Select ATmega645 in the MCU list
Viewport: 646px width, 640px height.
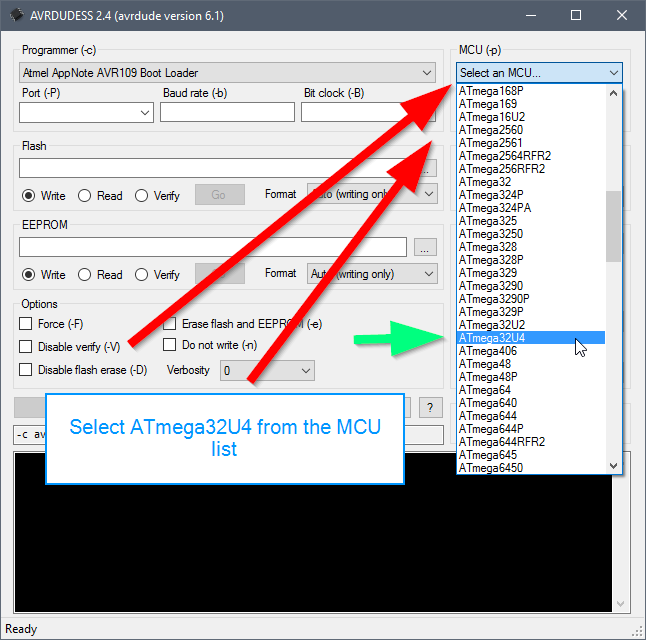pos(531,455)
